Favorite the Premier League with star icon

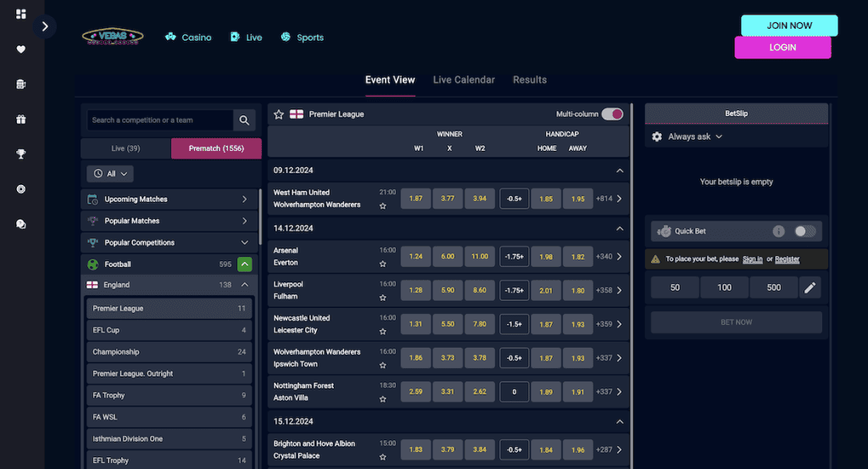coord(279,114)
